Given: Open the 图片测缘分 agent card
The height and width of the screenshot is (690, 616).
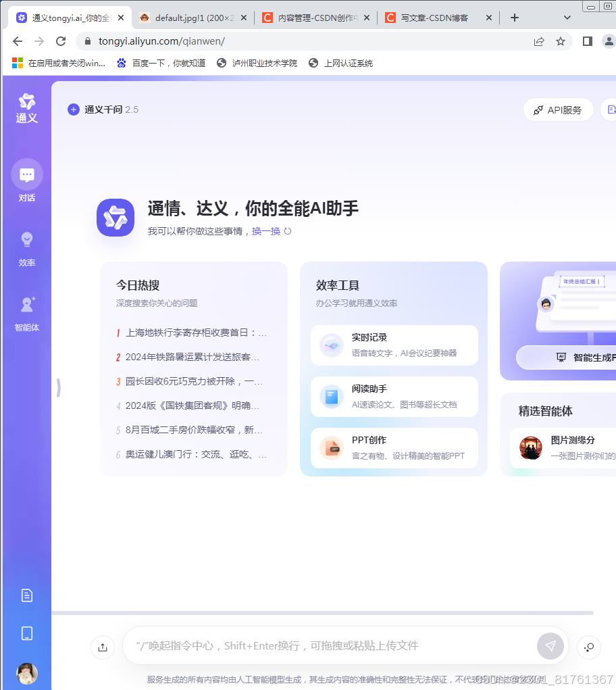Looking at the screenshot, I should click(563, 448).
